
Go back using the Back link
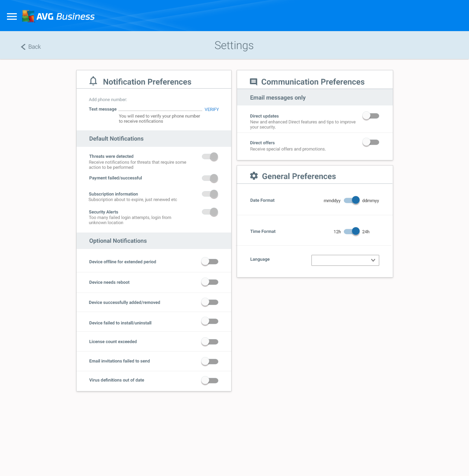(31, 47)
